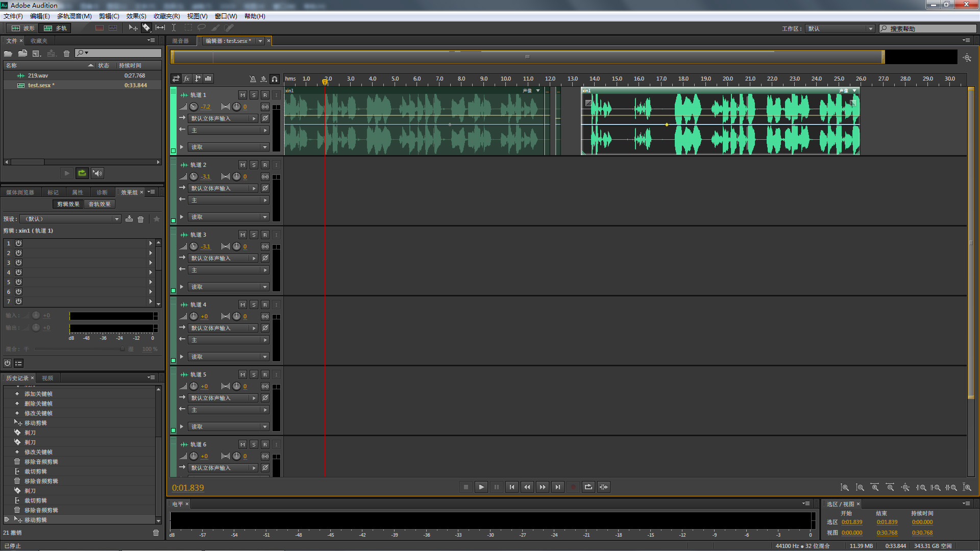Click the move clip tool icon
The image size is (980, 551).
click(x=132, y=28)
